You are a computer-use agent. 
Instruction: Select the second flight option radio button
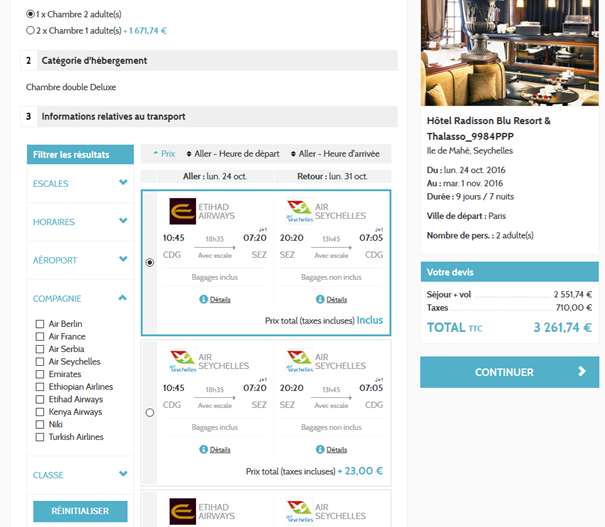click(150, 412)
